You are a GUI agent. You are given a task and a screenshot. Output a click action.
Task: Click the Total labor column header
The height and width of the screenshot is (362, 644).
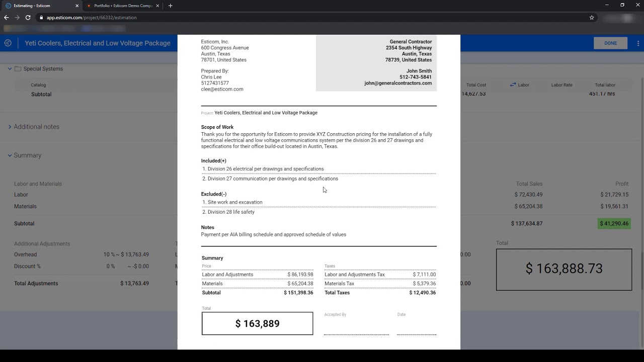605,85
